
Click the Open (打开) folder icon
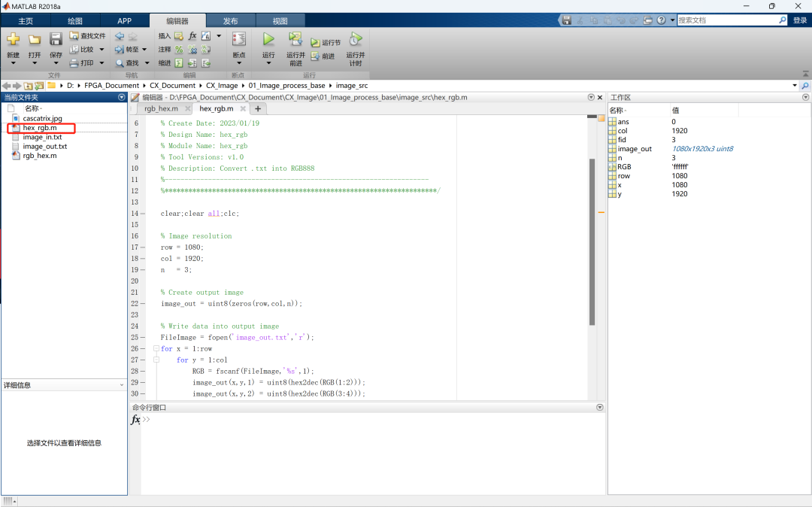pyautogui.click(x=35, y=39)
